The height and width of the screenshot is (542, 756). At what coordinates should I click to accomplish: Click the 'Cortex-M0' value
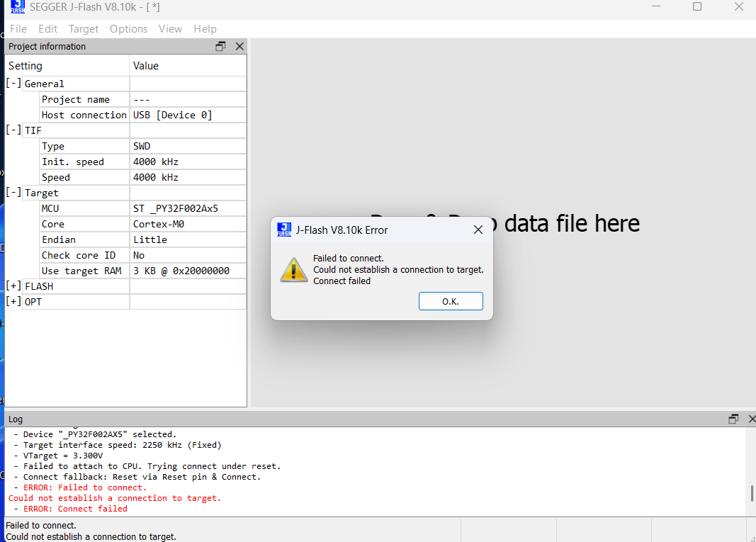pos(159,224)
